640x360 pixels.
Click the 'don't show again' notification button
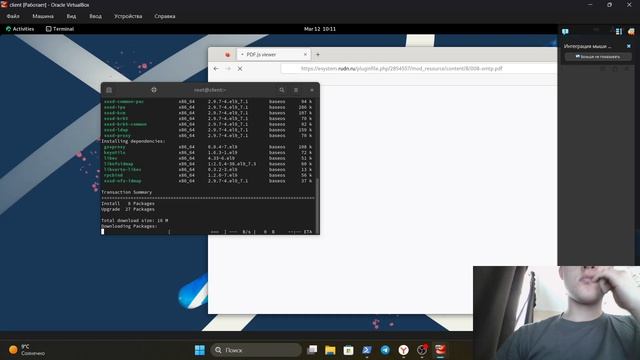pyautogui.click(x=598, y=57)
